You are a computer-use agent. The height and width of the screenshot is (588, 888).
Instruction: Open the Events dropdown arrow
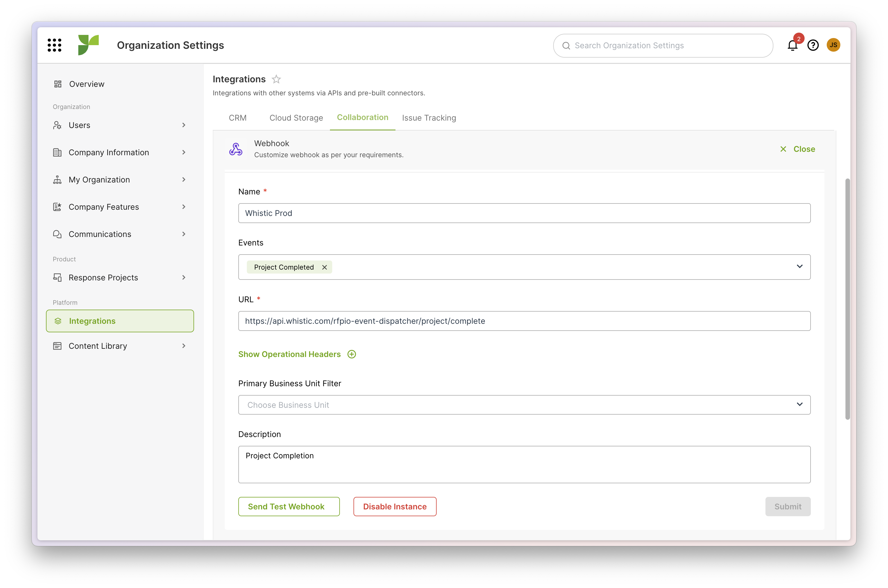(x=799, y=267)
